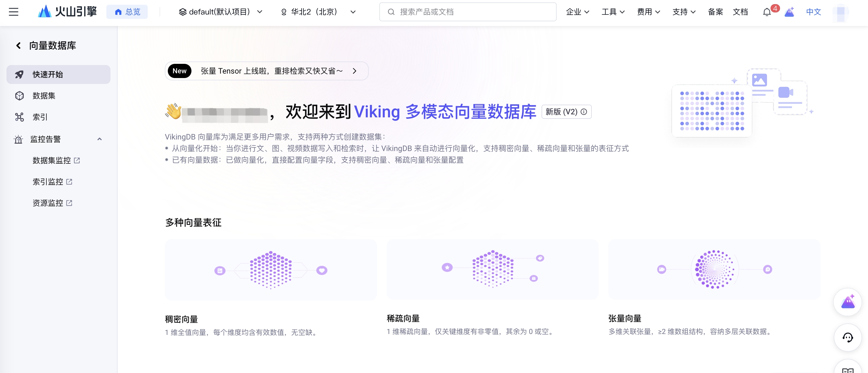Open the 费用 top menu
This screenshot has height=373, width=868.
(648, 12)
